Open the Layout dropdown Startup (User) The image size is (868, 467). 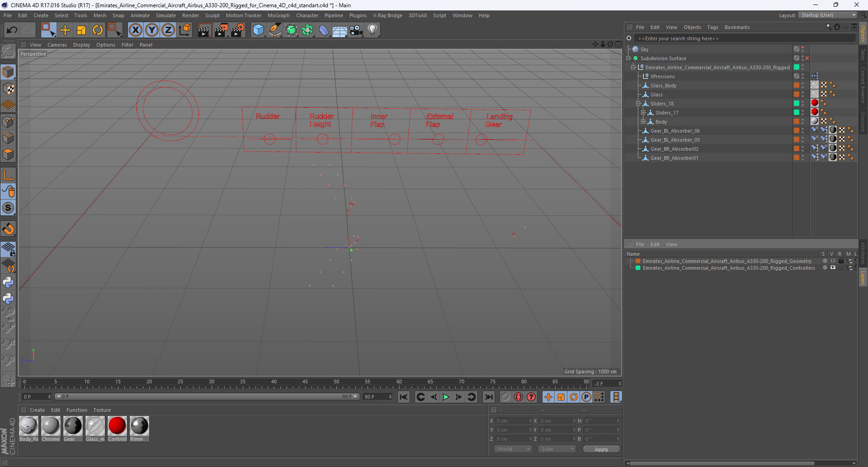click(828, 15)
